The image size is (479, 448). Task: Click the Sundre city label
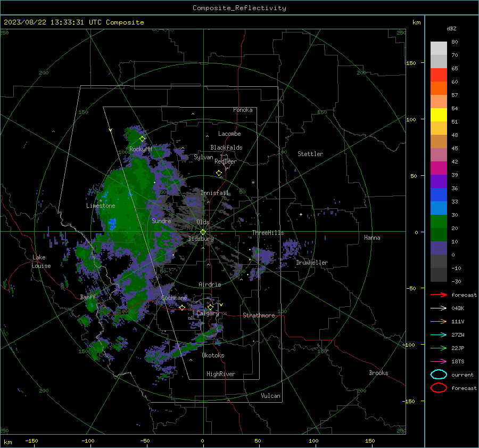click(161, 221)
